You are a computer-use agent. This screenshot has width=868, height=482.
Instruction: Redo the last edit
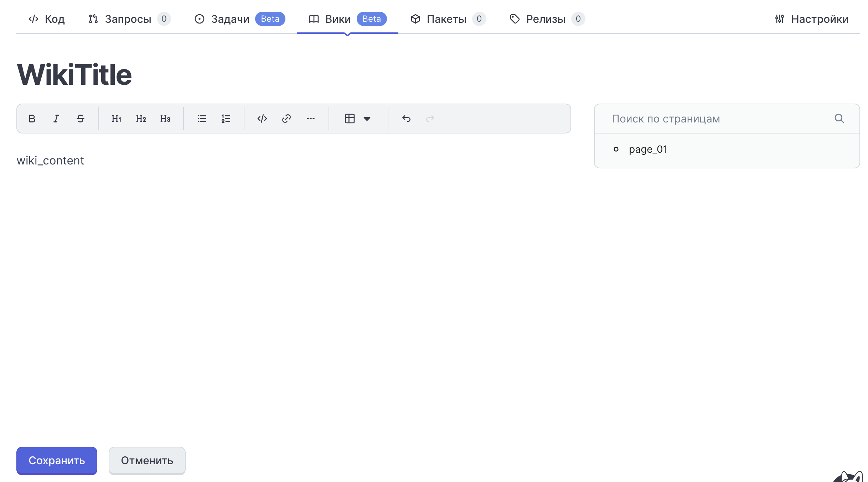(430, 119)
